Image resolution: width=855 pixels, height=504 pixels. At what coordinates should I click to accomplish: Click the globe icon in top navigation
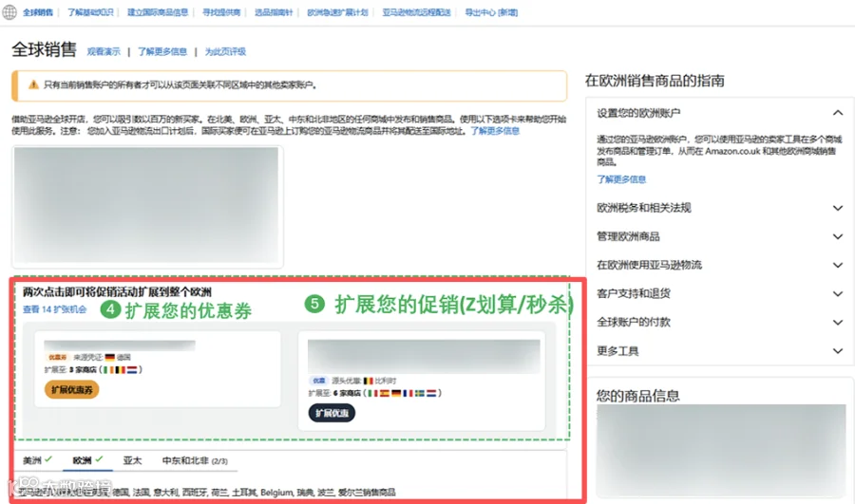pyautogui.click(x=9, y=12)
